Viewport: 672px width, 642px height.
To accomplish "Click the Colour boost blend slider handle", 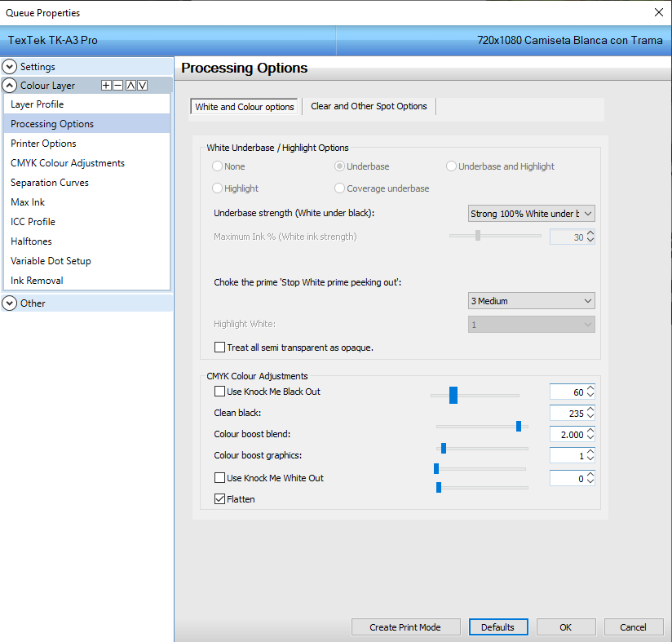I will [444, 449].
